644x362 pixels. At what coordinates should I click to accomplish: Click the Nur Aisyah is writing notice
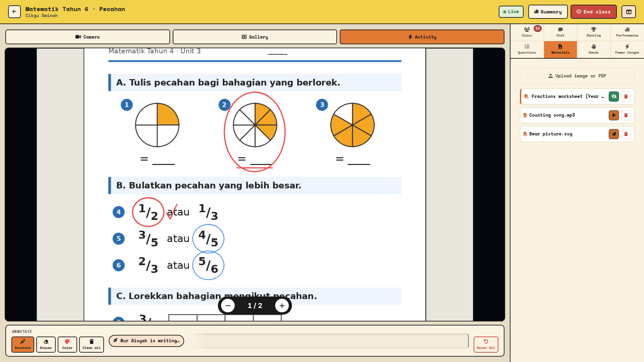[146, 341]
